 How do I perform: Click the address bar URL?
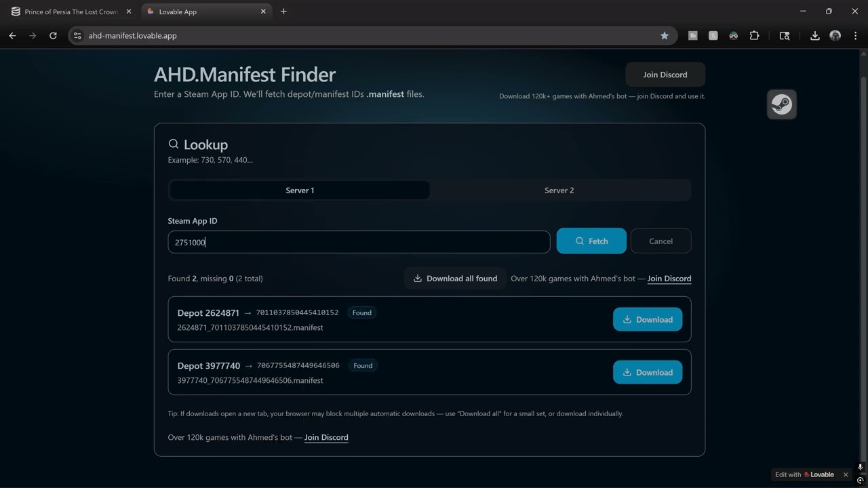click(x=133, y=36)
